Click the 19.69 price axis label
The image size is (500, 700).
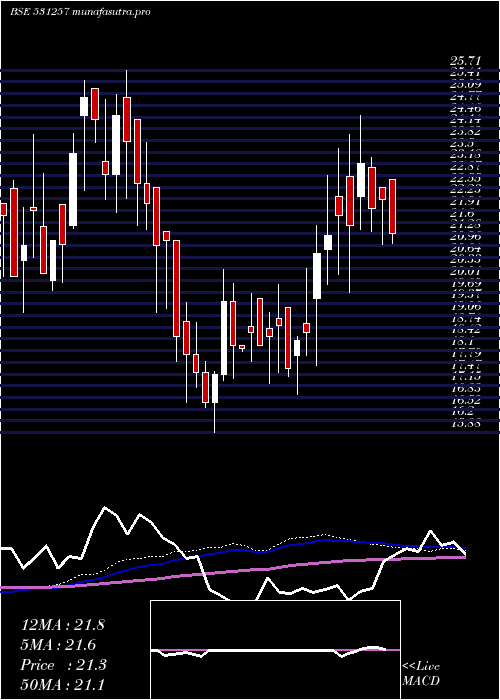click(465, 283)
